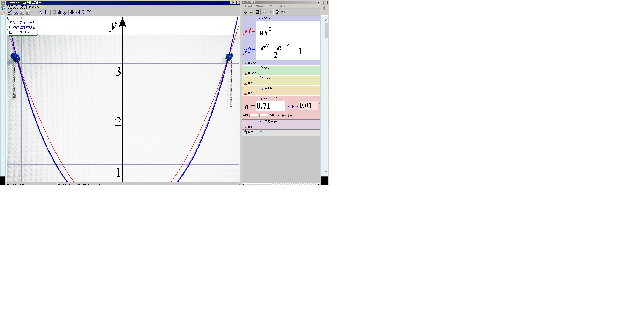Increase parameter a with right arrow
644x331 pixels.
point(293,106)
